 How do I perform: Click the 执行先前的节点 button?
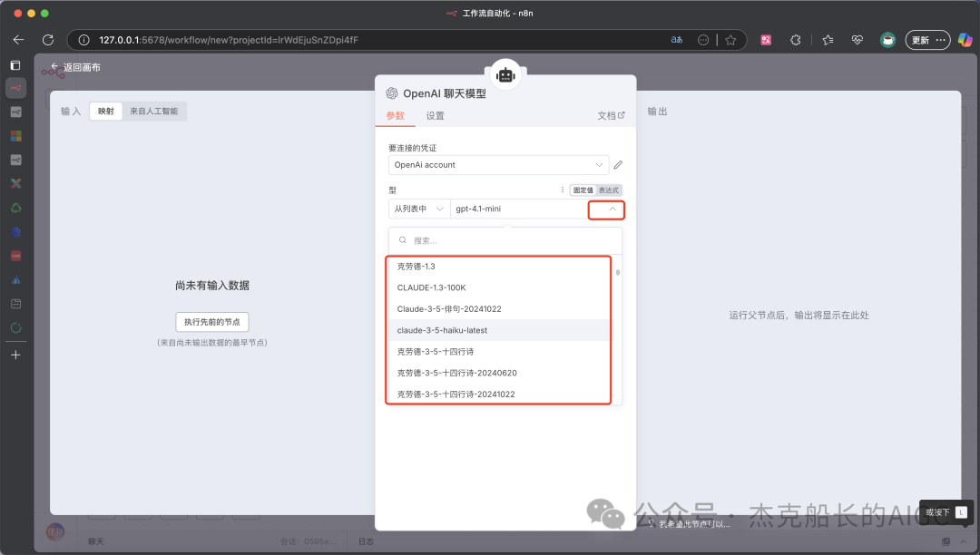click(211, 322)
